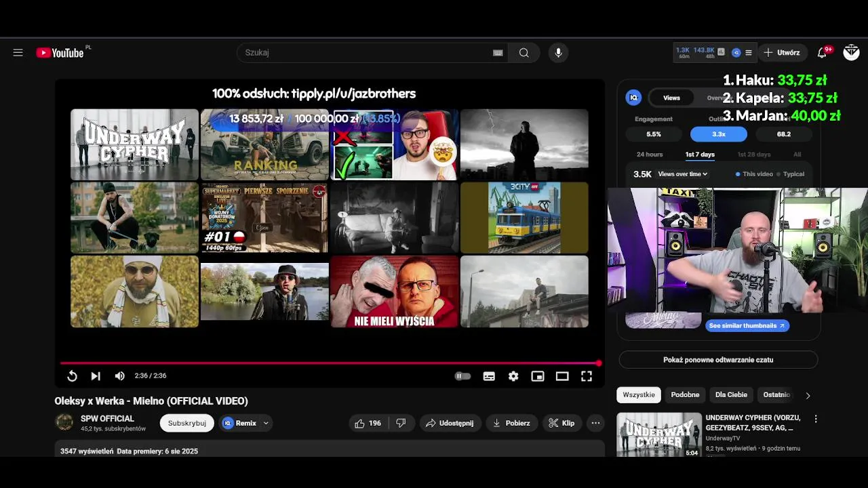The image size is (868, 488).
Task: Toggle subtitles in the player
Action: 489,376
